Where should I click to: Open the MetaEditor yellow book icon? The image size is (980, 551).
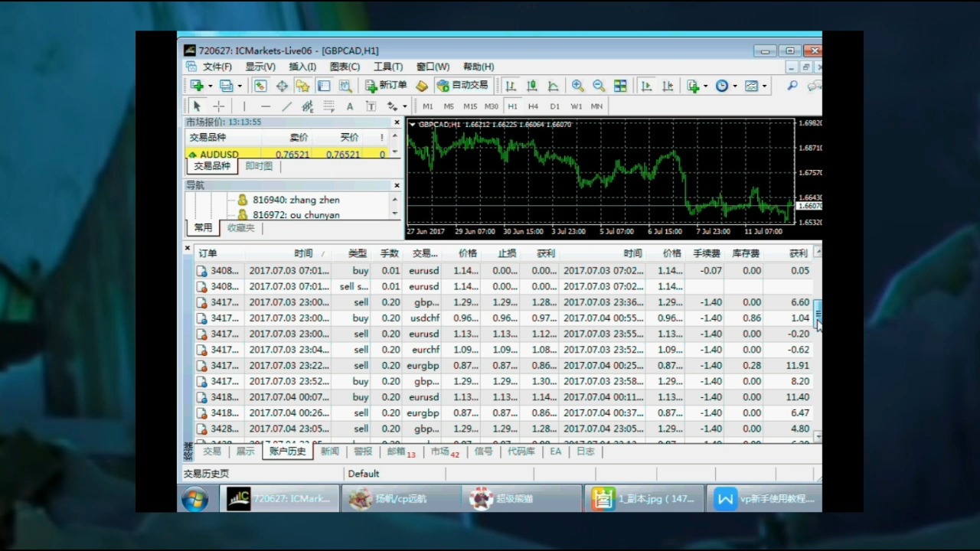pos(421,86)
